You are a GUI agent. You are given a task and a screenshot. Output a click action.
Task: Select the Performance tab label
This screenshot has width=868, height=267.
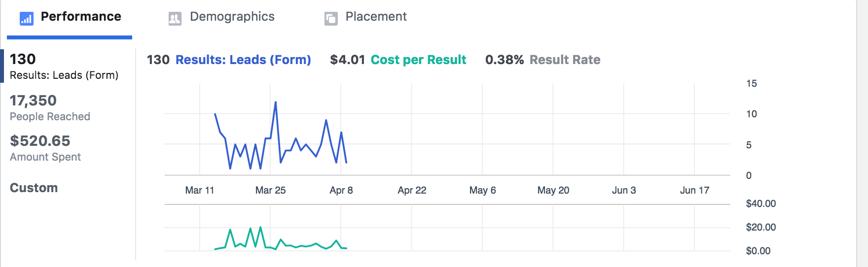pos(81,17)
